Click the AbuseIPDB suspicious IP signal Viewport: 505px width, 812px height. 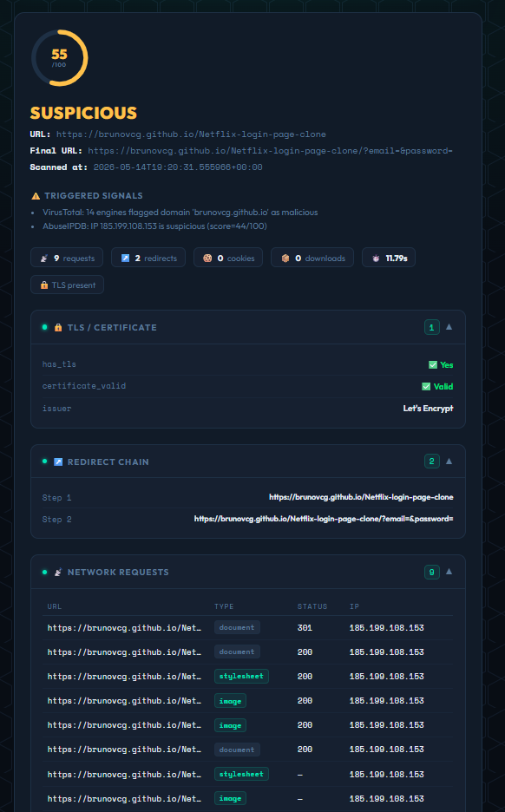pyautogui.click(x=154, y=226)
